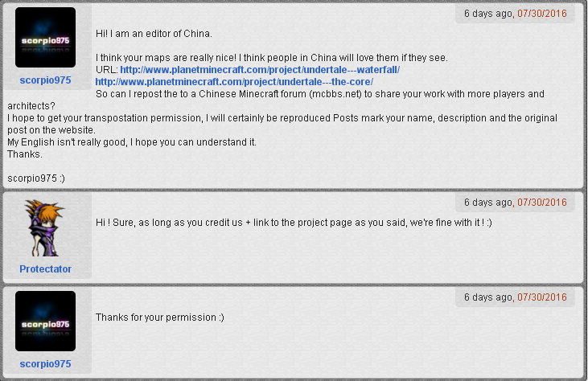Click the "Thanks for your permission :)" text
This screenshot has height=381, width=588.
tap(159, 317)
